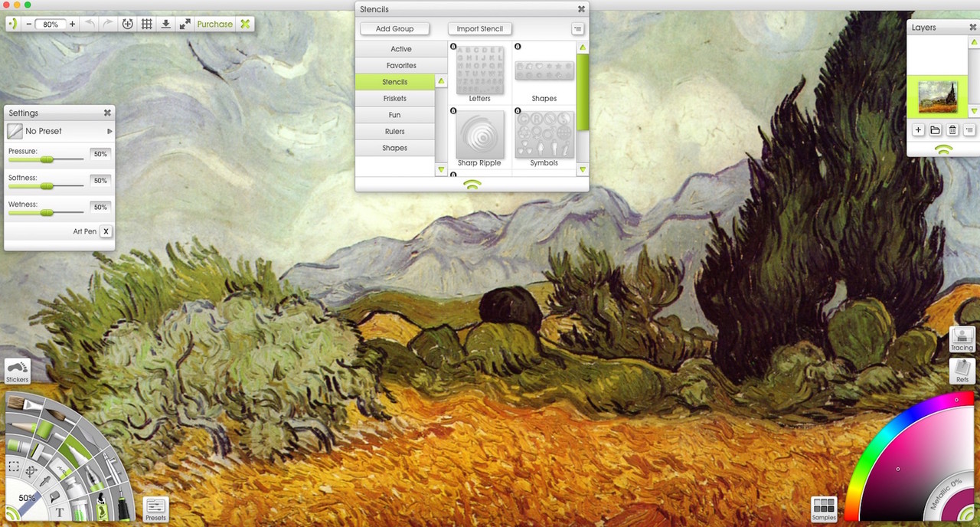The image size is (980, 527).
Task: Select the Shapes stencil group
Action: tap(395, 148)
